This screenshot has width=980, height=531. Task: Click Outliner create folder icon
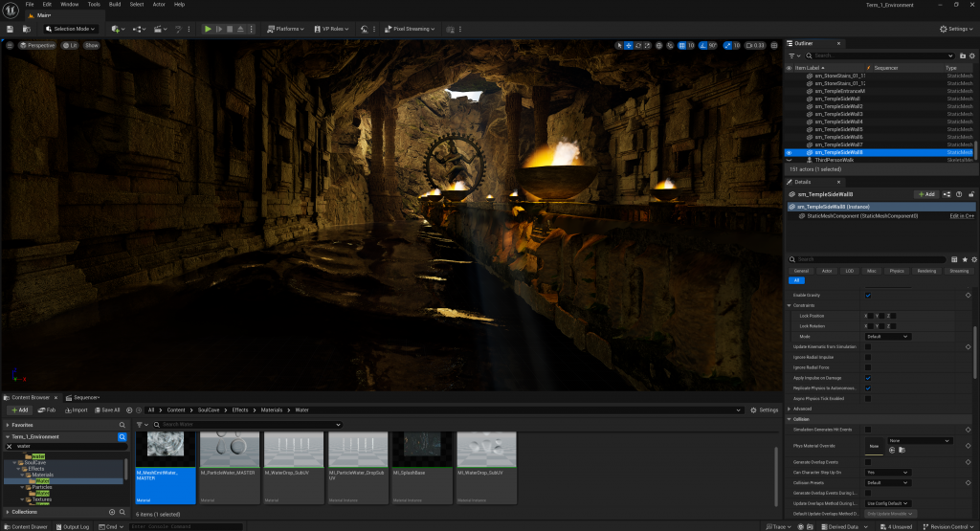pyautogui.click(x=963, y=55)
